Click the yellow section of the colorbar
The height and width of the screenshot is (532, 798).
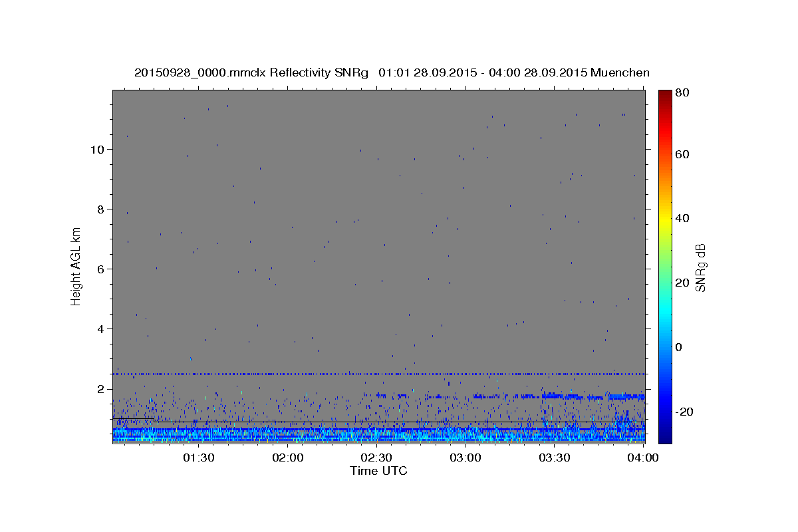(x=665, y=221)
